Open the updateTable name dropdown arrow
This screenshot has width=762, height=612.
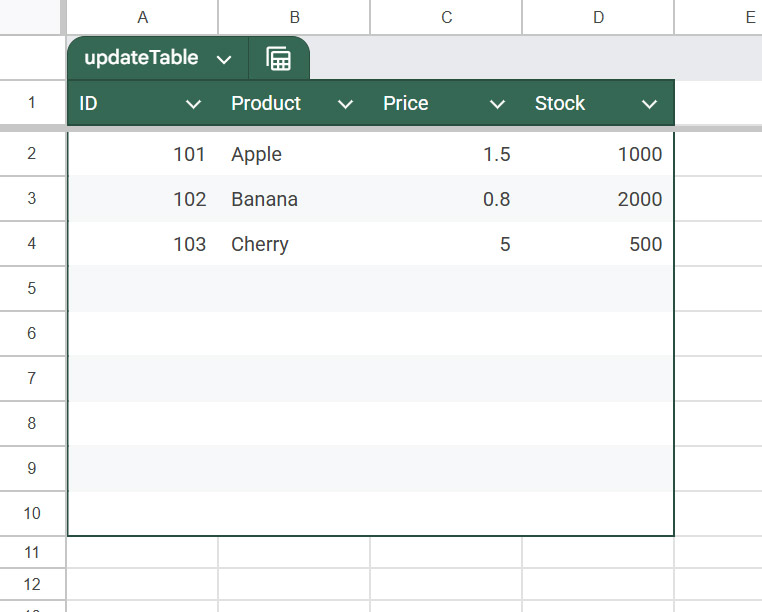tap(224, 59)
